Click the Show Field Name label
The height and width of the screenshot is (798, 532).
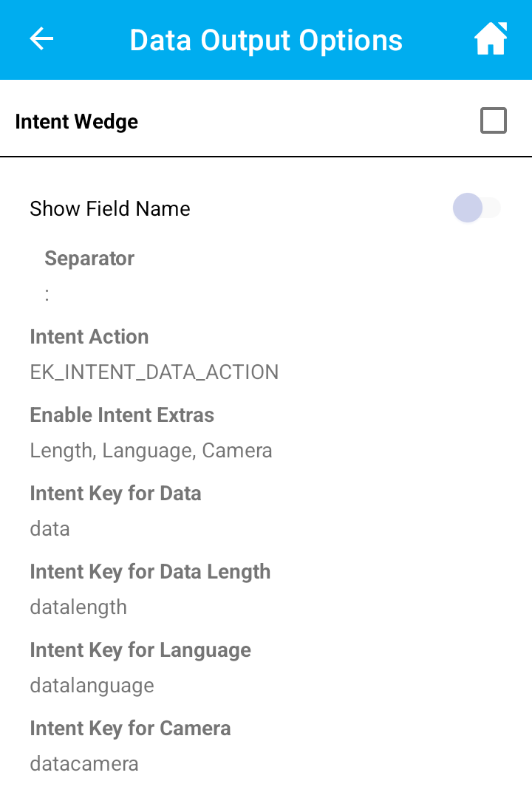click(110, 209)
